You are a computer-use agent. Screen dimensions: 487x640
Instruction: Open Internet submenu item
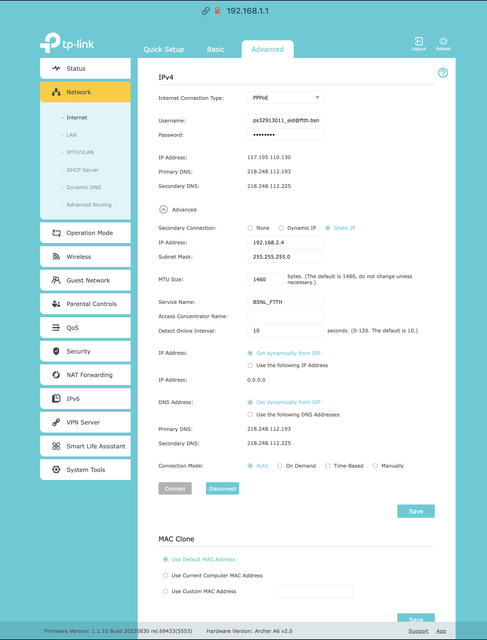77,118
